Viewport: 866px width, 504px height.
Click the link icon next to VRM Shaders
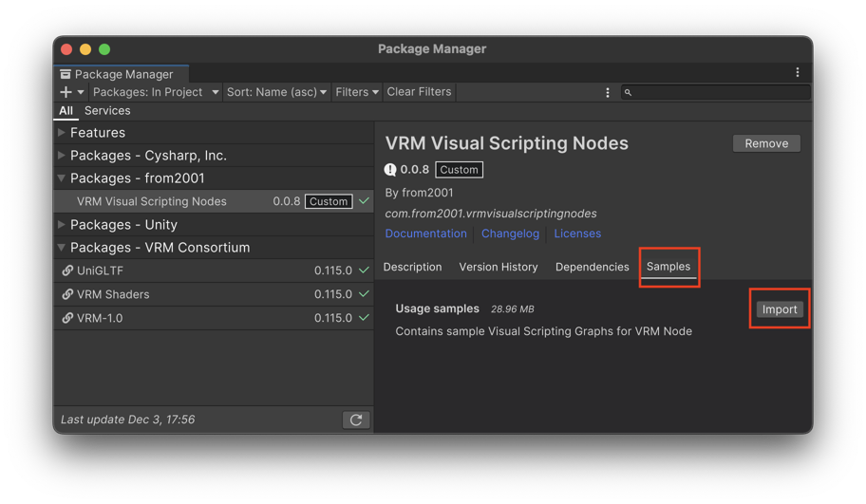(x=67, y=294)
